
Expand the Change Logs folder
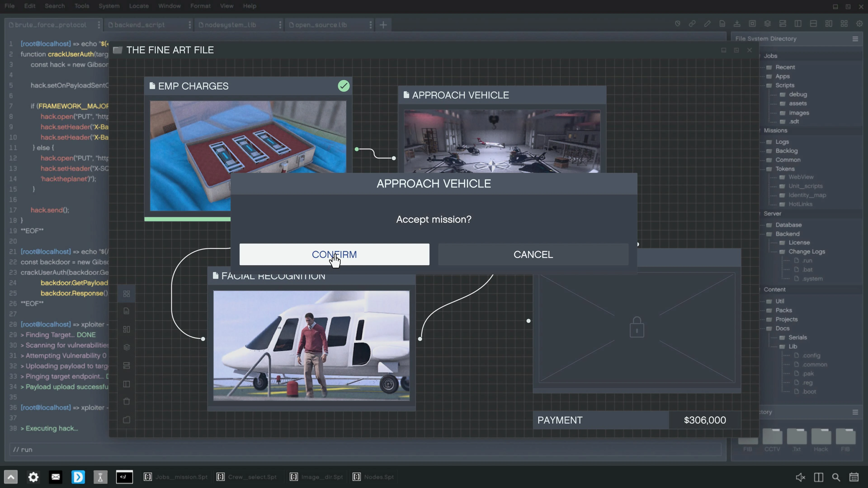[x=806, y=252]
